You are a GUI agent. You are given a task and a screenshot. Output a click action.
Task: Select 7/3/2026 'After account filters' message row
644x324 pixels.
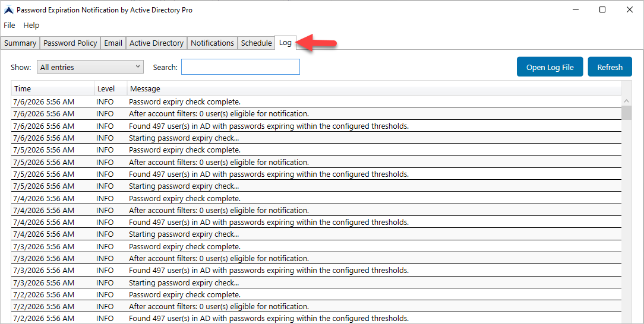pos(316,259)
